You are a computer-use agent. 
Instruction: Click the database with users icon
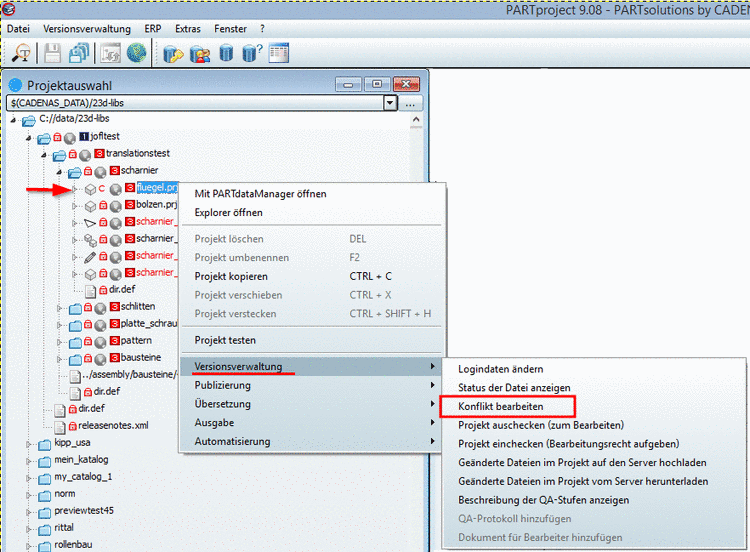pos(199,54)
